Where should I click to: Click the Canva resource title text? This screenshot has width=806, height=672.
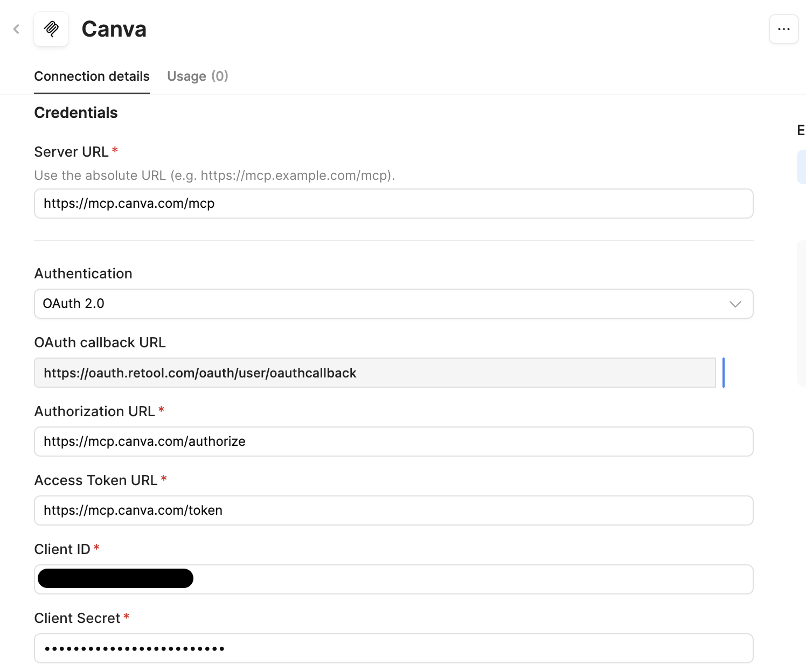click(x=114, y=29)
